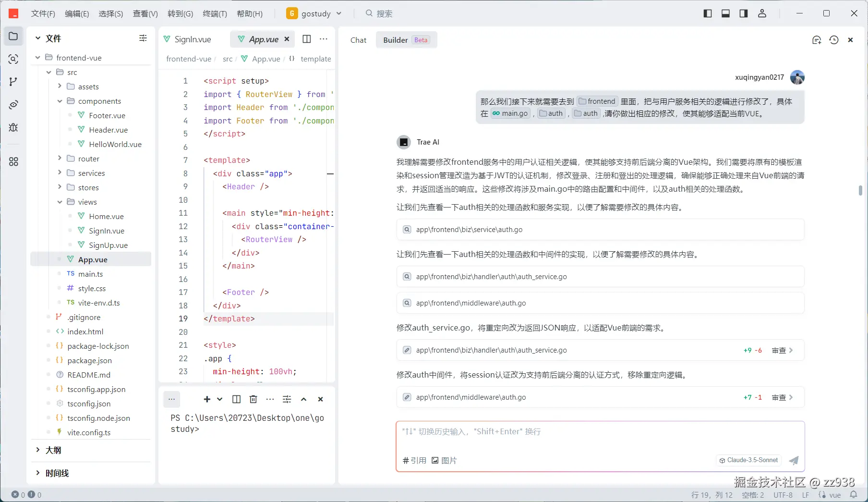868x502 pixels.
Task: Start a new chat session in the AI panel
Action: click(x=817, y=40)
